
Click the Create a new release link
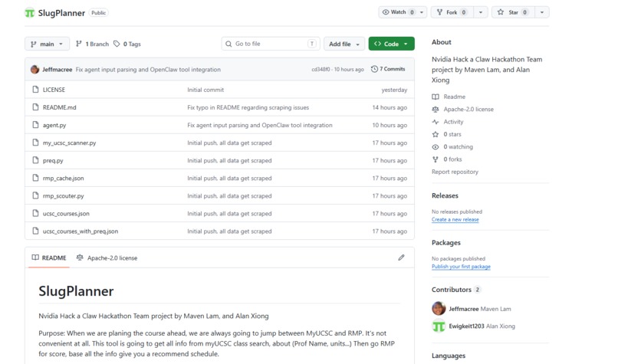click(455, 219)
